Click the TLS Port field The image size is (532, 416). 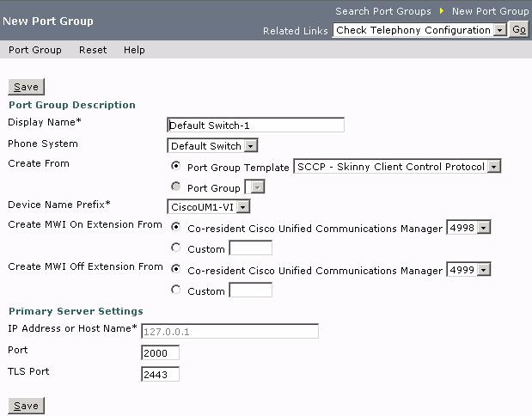pyautogui.click(x=160, y=374)
